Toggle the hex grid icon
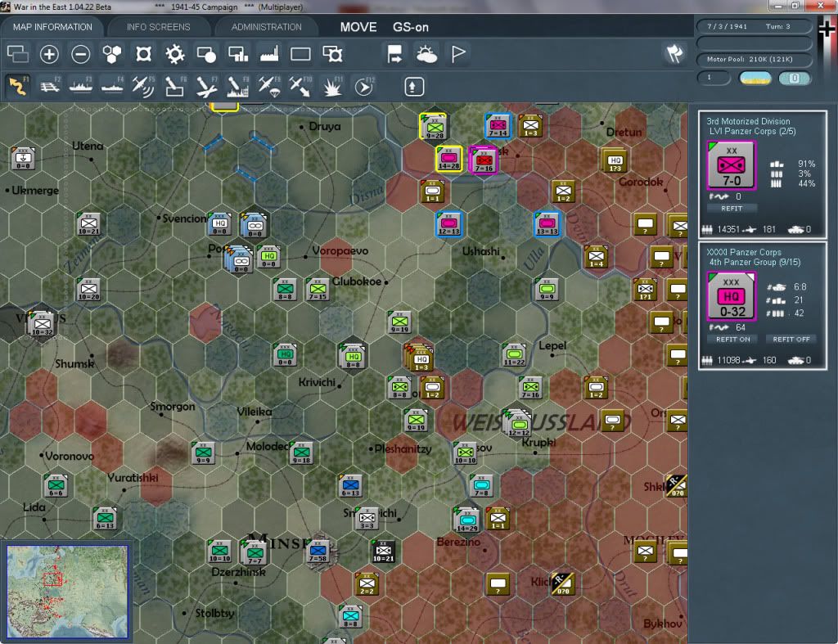838x644 pixels. click(112, 54)
